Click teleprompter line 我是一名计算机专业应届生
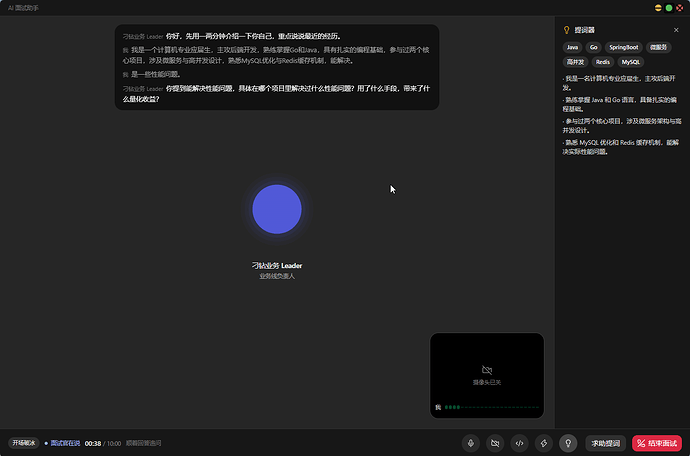 point(621,83)
